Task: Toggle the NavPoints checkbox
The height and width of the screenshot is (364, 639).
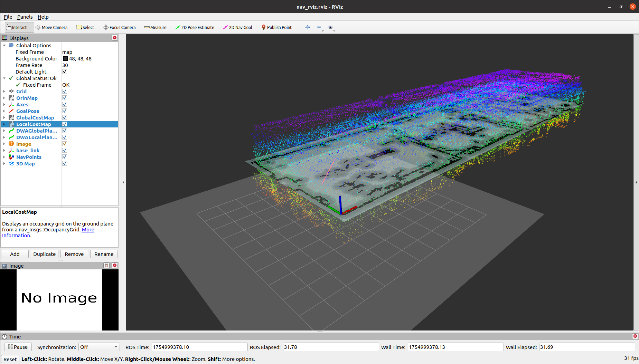Action: [x=65, y=157]
